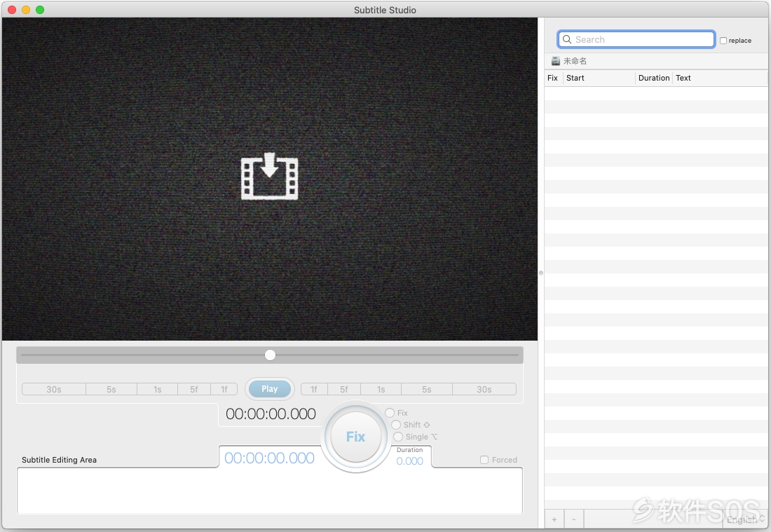Maximize the Subtitle Studio window

[x=40, y=10]
